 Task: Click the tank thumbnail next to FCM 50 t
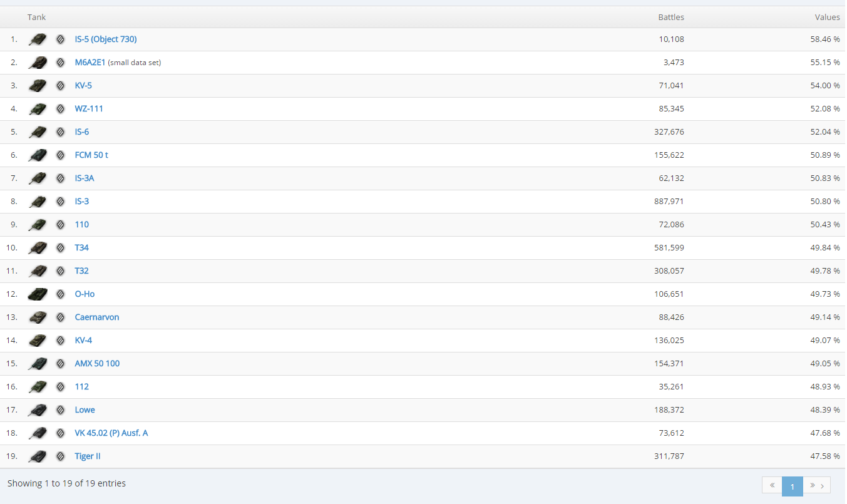pos(38,155)
